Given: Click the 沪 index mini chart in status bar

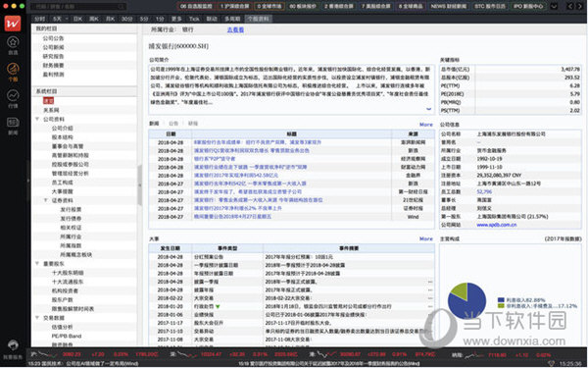Looking at the screenshot, I should pyautogui.click(x=48, y=354).
